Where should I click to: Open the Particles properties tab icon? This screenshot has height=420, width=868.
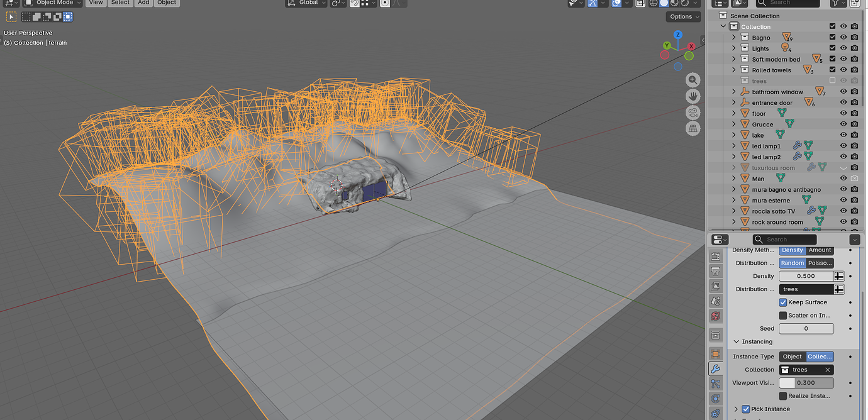[x=715, y=384]
